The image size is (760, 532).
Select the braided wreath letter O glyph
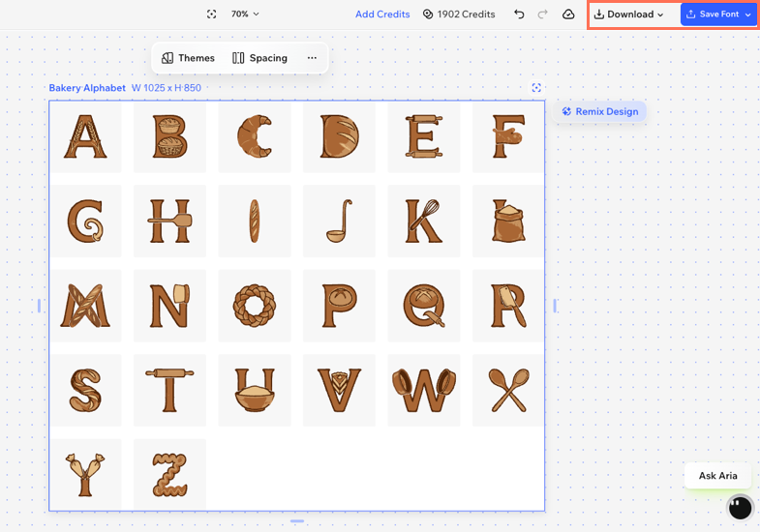click(255, 306)
